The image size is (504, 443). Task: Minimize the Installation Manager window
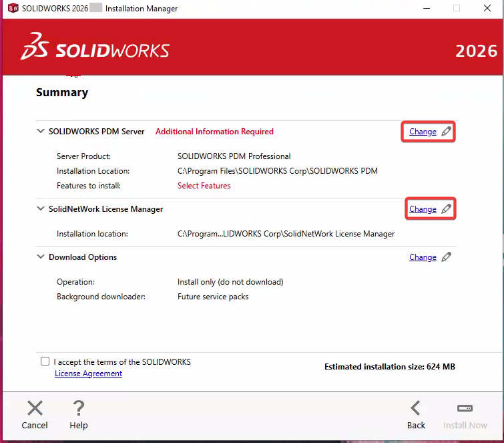pyautogui.click(x=426, y=9)
